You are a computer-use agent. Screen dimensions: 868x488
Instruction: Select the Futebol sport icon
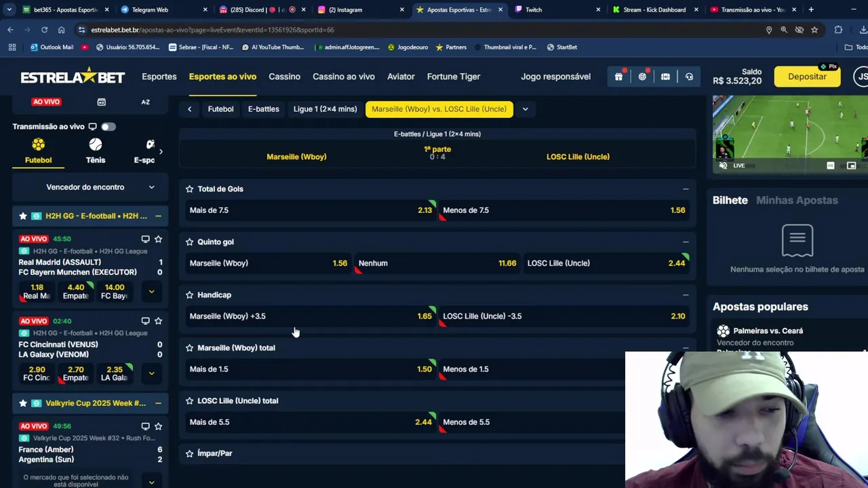click(38, 150)
